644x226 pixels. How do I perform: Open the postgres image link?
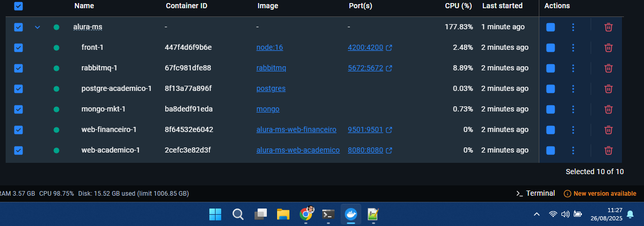(271, 89)
